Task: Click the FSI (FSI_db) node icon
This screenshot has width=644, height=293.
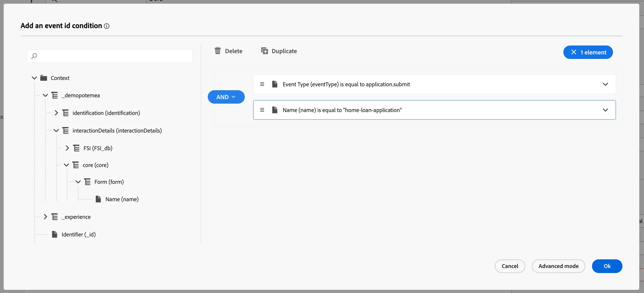Action: (x=76, y=148)
